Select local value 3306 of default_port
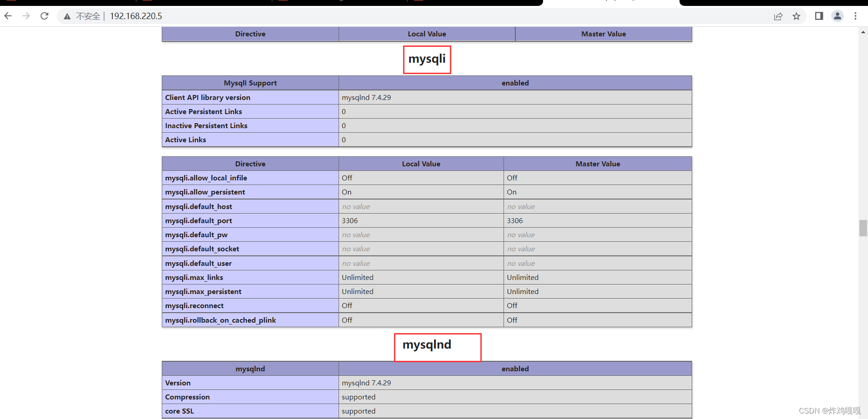This screenshot has width=868, height=419. click(x=350, y=220)
